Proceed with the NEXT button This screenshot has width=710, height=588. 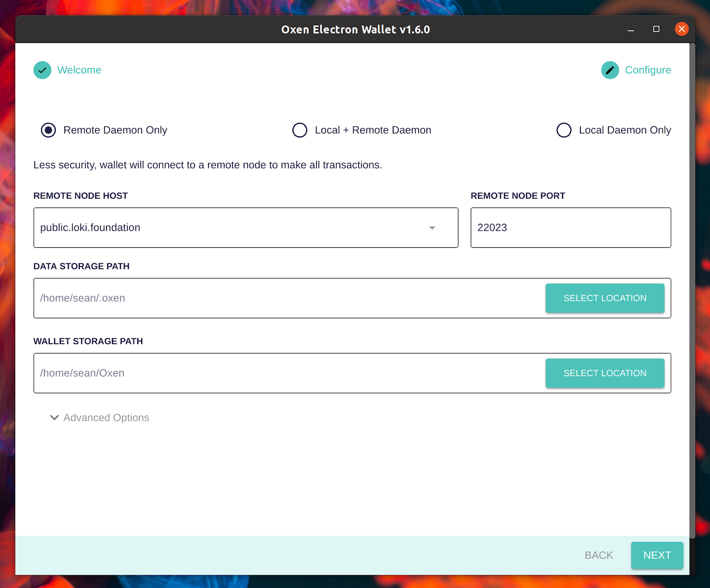coord(657,555)
